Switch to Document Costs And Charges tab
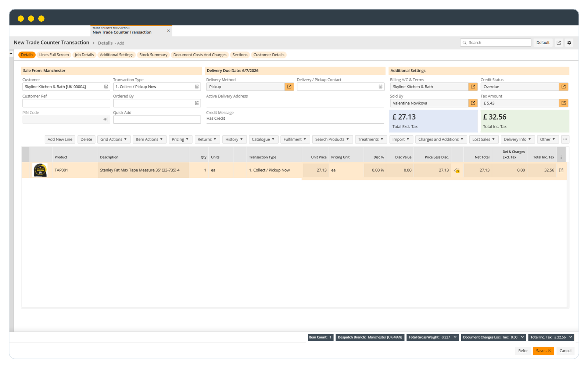Screen dimensions: 588x368 200,55
